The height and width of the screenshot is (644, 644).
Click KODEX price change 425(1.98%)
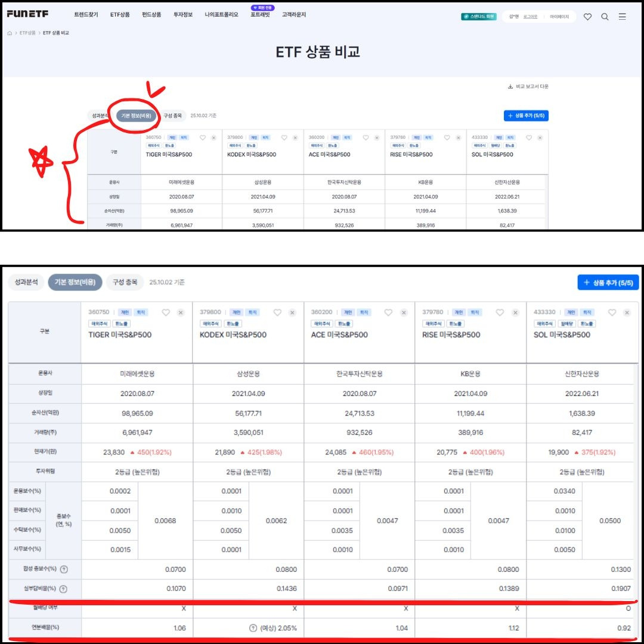point(265,452)
